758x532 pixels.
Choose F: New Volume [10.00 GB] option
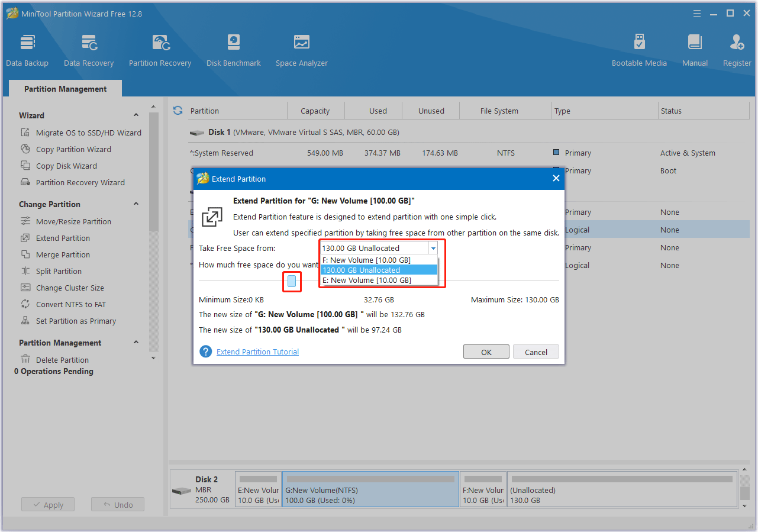pyautogui.click(x=379, y=260)
